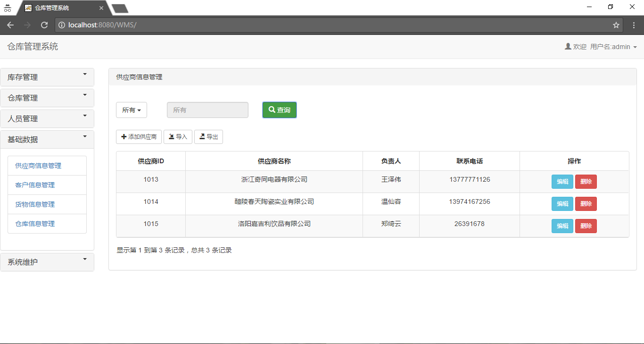The width and height of the screenshot is (644, 344).
Task: Click the 导入 import button
Action: [x=178, y=137]
